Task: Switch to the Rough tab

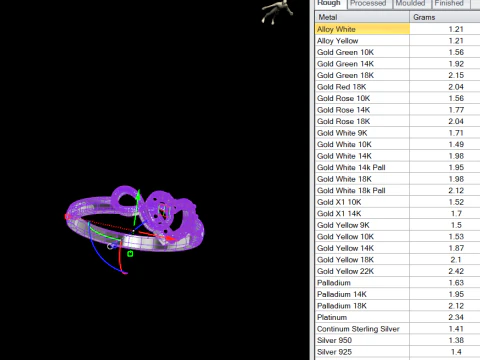Action: (x=329, y=4)
